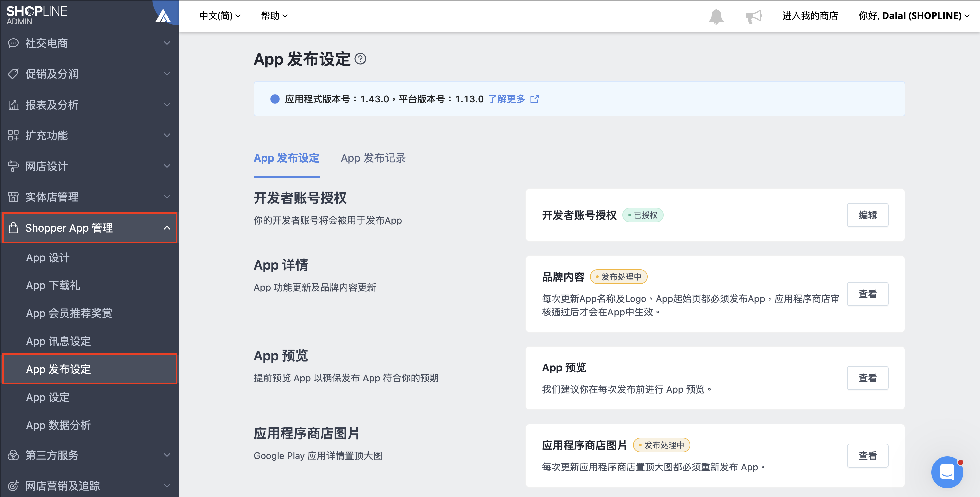The image size is (980, 497).
Task: Click the 开发者账号授权 section heading on left
Action: tap(300, 198)
